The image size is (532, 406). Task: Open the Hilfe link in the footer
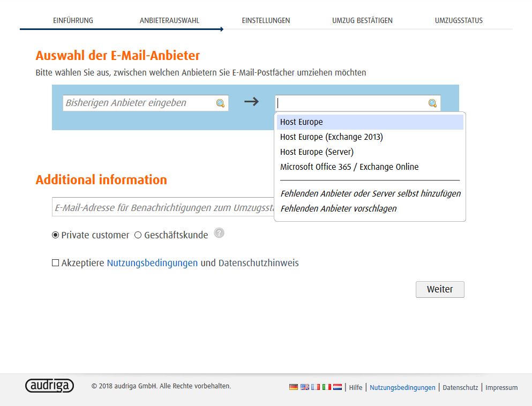(x=356, y=387)
